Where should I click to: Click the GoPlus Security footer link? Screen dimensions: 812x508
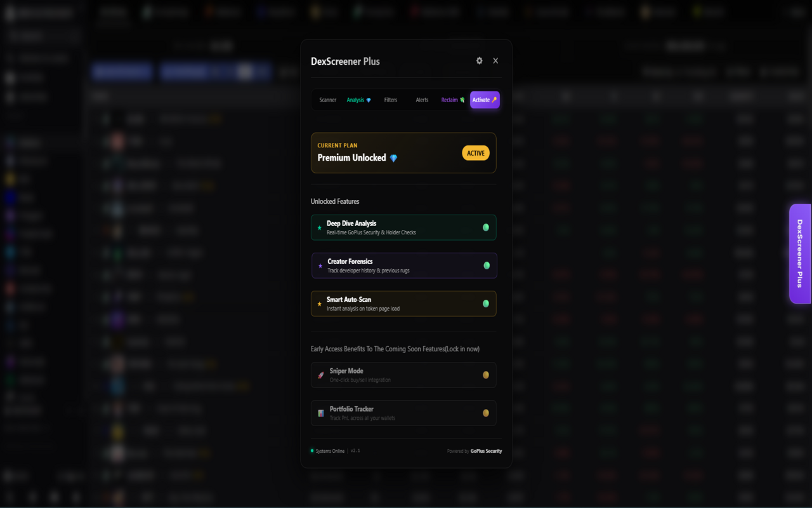click(x=486, y=451)
